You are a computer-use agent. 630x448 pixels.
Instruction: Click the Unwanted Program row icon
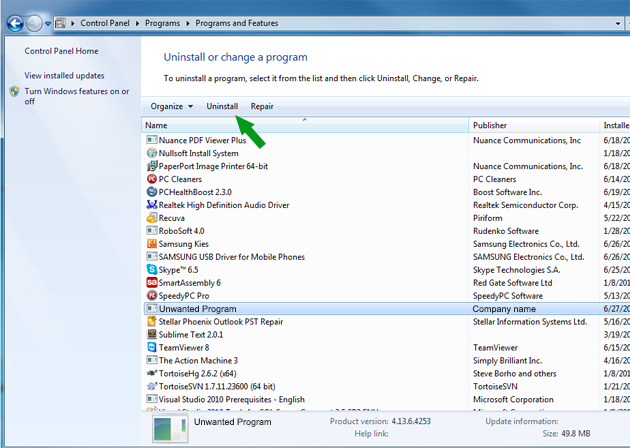pyautogui.click(x=151, y=309)
